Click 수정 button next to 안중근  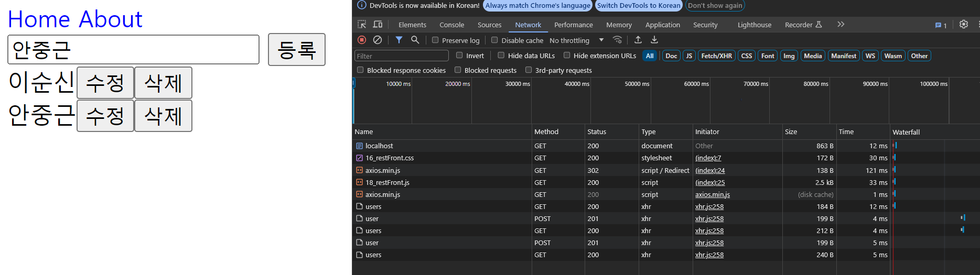(x=105, y=116)
